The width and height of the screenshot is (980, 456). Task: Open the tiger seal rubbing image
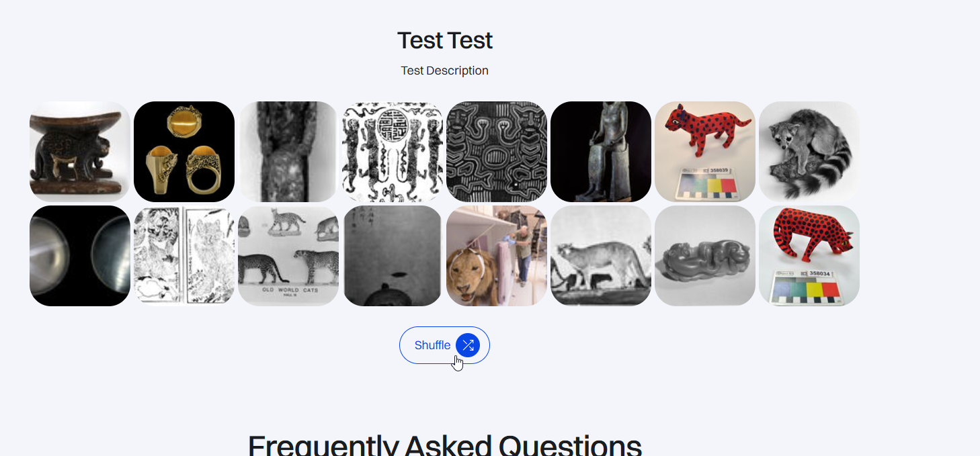[x=393, y=152]
